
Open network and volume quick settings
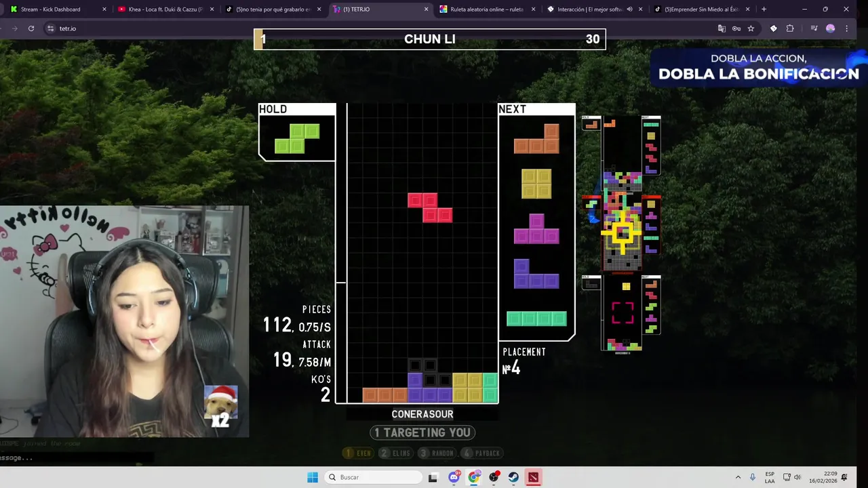(x=792, y=477)
